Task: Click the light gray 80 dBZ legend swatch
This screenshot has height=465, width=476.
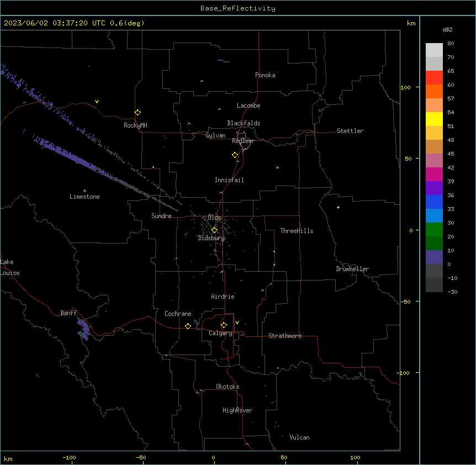Action: [434, 50]
